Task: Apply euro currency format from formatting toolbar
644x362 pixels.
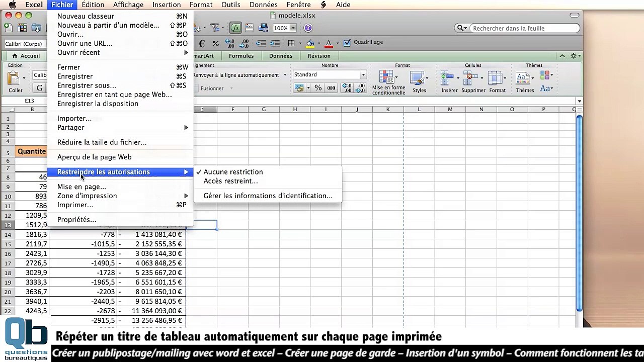Action: pyautogui.click(x=202, y=43)
